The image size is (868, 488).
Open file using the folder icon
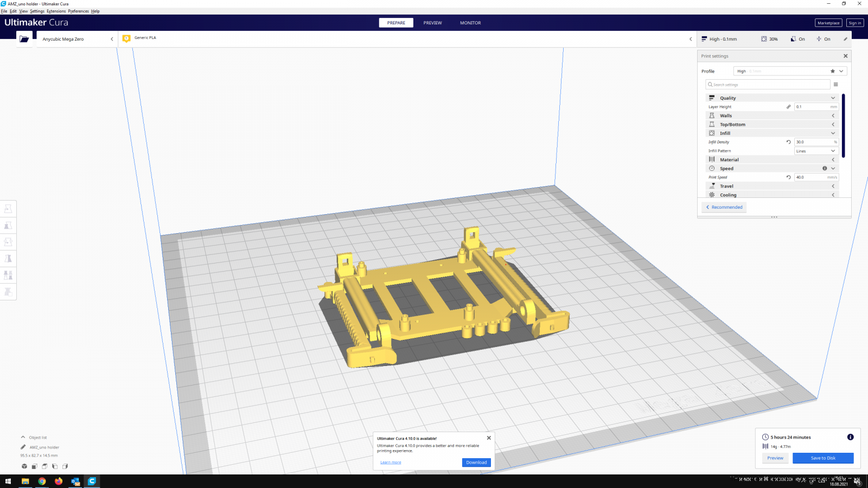coord(24,39)
